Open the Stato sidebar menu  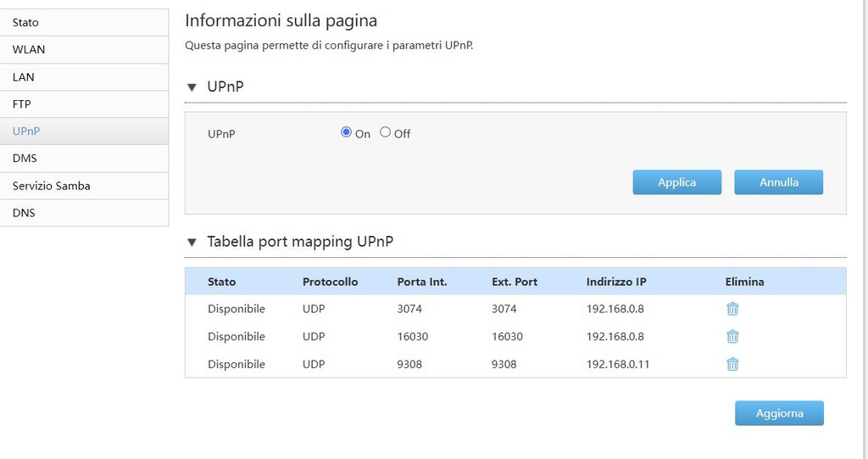click(x=84, y=23)
